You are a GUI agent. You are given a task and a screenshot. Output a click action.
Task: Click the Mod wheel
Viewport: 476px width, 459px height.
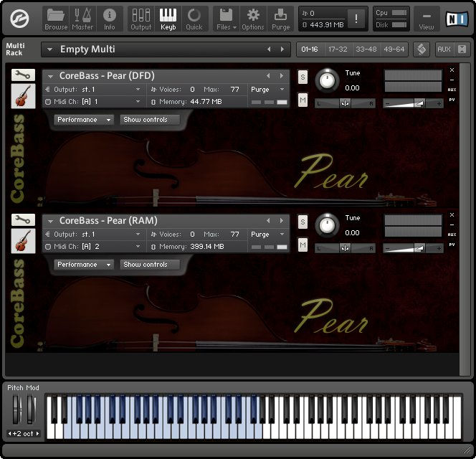30,409
